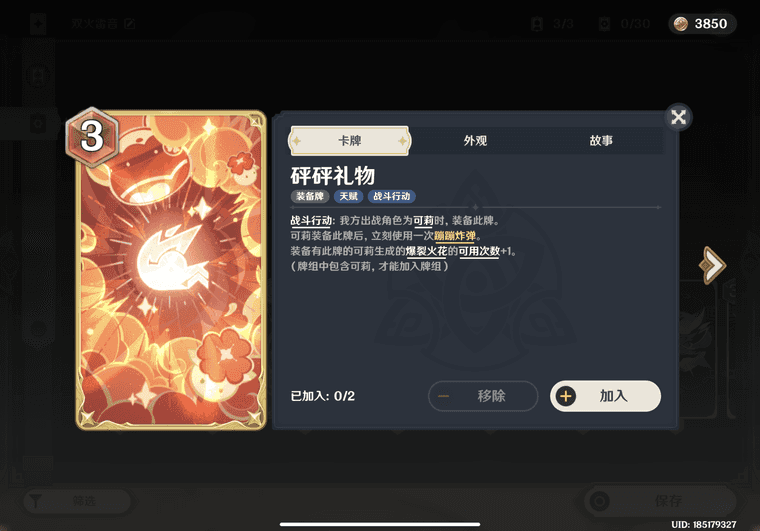760x531 pixels.
Task: Open the 故事 tab
Action: pos(601,141)
